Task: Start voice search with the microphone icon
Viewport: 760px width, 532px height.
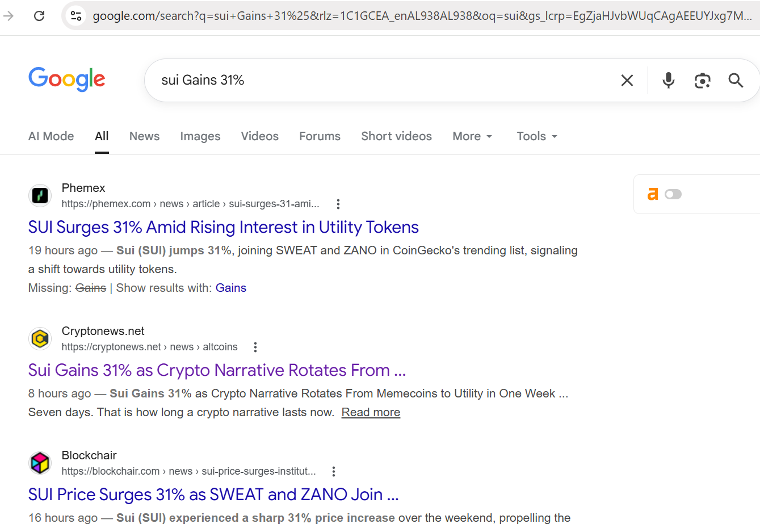Action: [669, 81]
